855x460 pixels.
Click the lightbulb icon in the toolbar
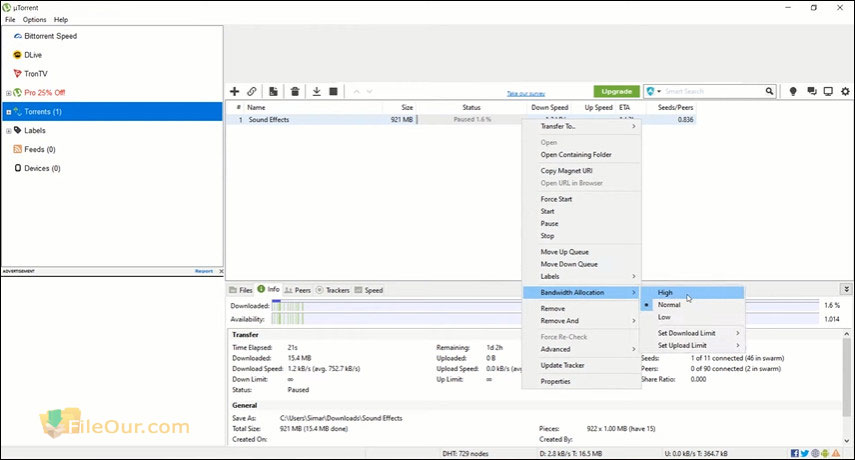793,91
